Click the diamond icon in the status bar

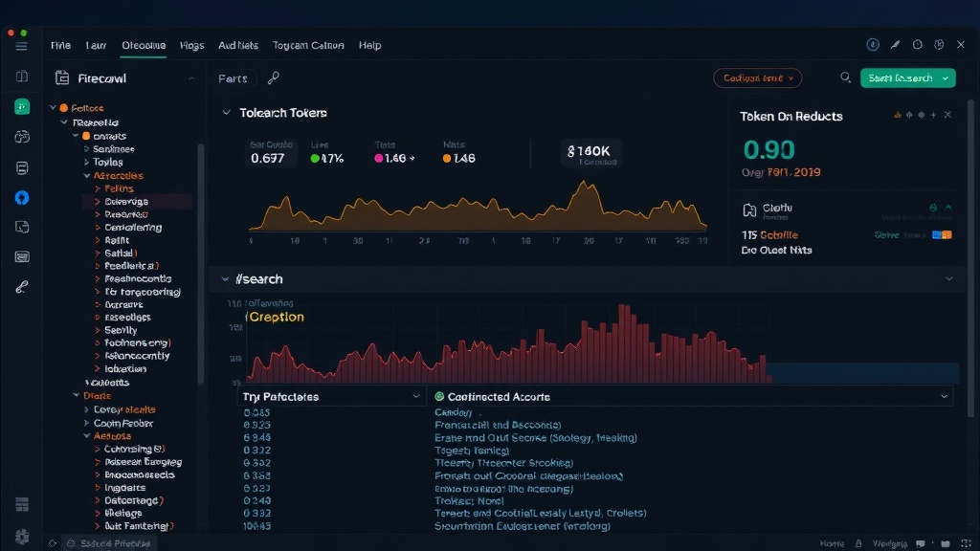coord(53,543)
